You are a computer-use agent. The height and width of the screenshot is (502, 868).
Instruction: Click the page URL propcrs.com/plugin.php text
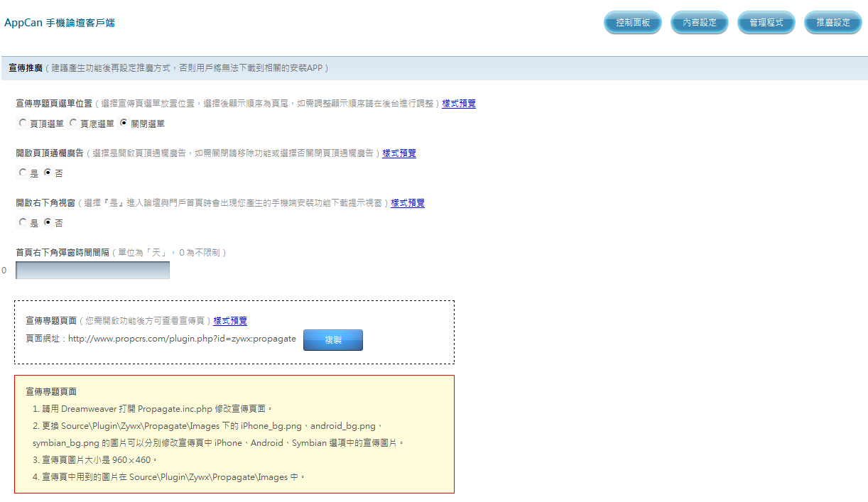(182, 339)
